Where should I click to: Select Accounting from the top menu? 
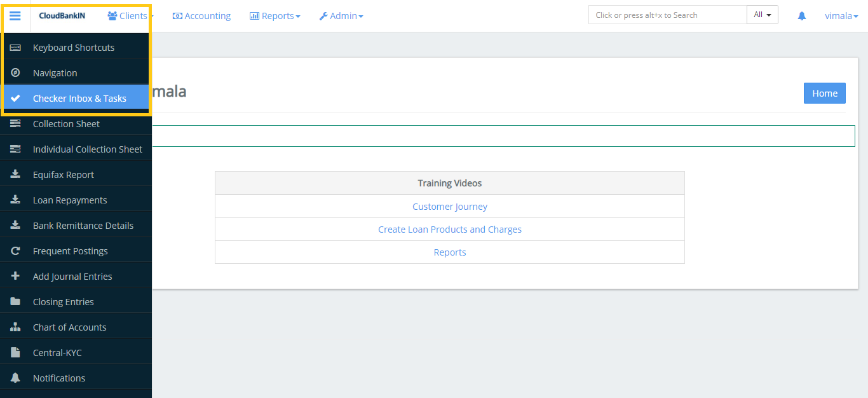(201, 15)
